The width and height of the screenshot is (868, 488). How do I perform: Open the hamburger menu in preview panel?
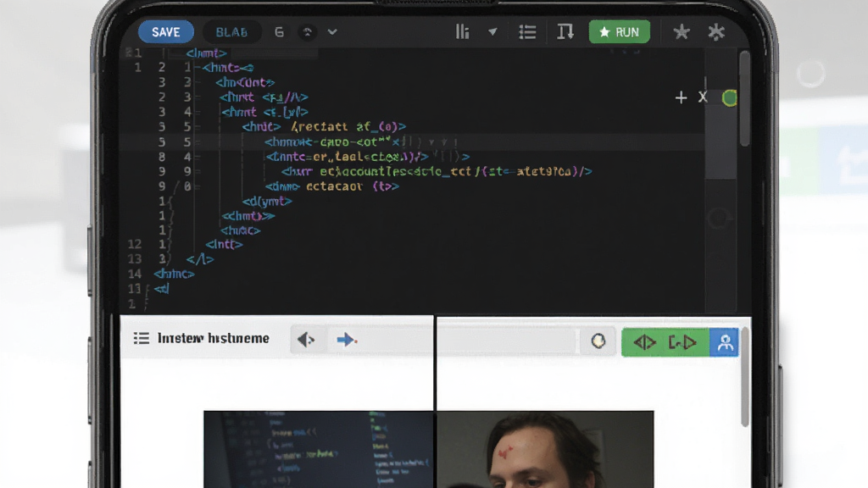(142, 338)
